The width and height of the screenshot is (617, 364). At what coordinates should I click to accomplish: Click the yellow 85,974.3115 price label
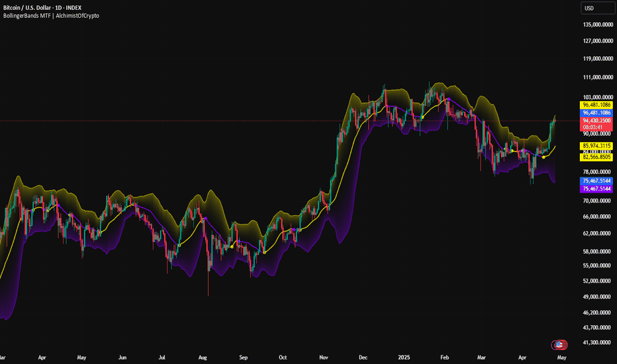(x=596, y=146)
